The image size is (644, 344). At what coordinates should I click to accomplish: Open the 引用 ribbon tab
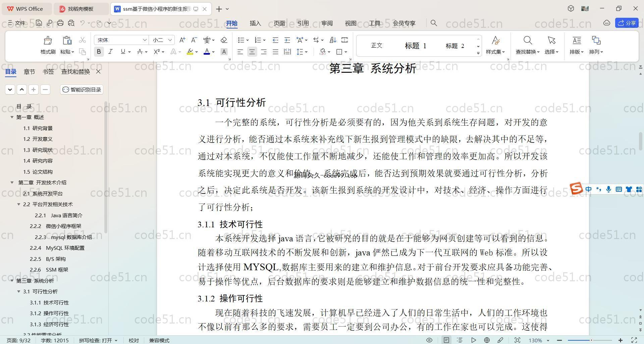[x=303, y=23]
